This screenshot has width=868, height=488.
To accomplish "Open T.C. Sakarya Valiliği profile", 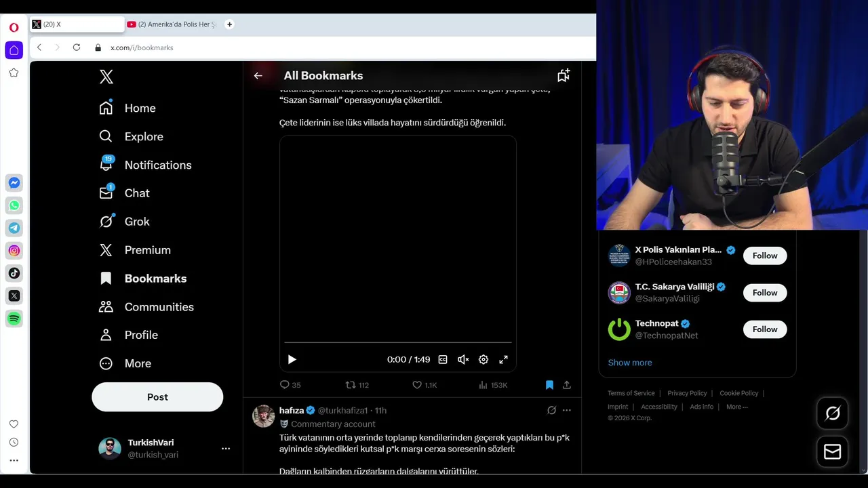I will coord(674,287).
